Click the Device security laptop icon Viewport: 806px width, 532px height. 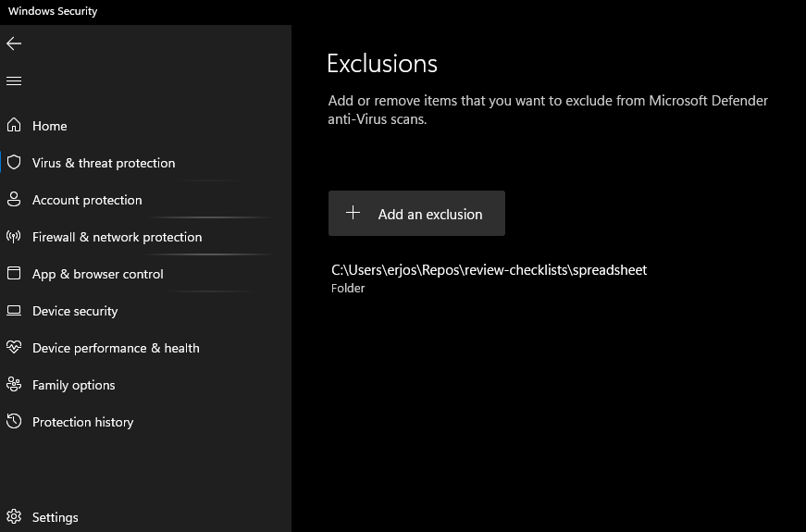tap(14, 311)
